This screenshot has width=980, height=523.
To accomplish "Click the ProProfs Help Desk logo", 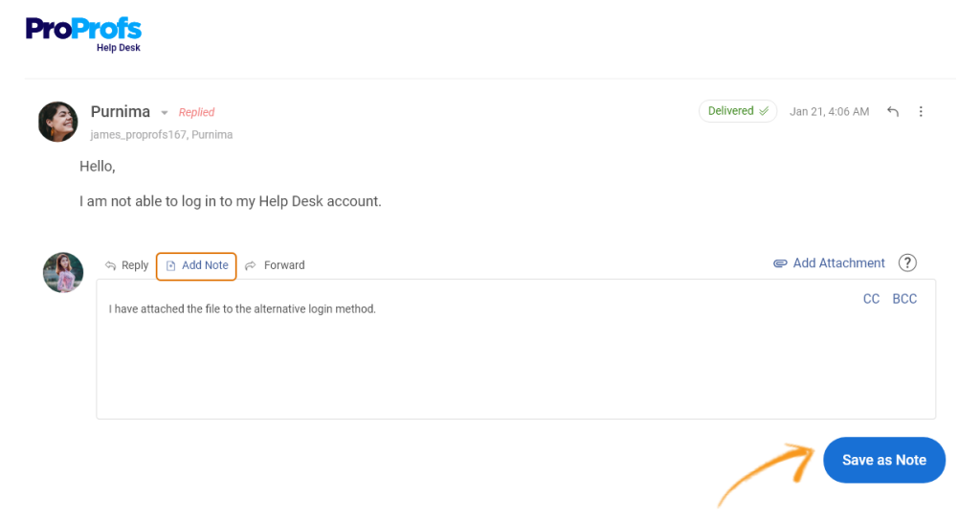I will click(84, 35).
